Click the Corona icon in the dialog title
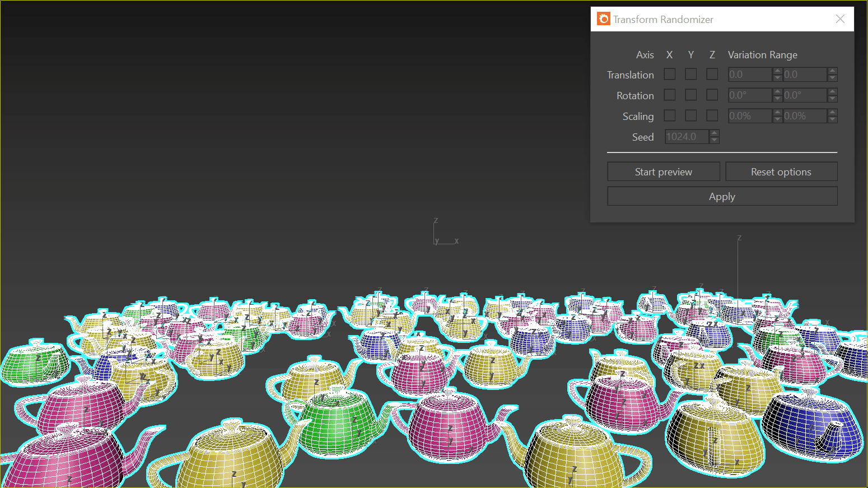This screenshot has width=868, height=488. 603,19
